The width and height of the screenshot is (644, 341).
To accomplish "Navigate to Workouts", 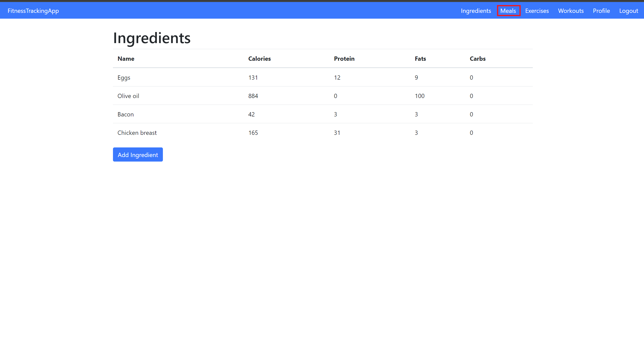I will (x=571, y=11).
